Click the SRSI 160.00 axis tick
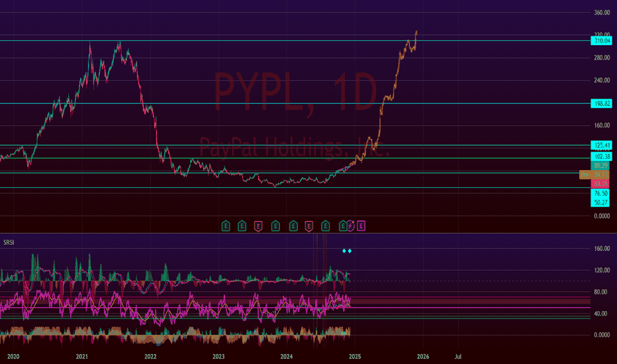This screenshot has height=364, width=617. [602, 249]
